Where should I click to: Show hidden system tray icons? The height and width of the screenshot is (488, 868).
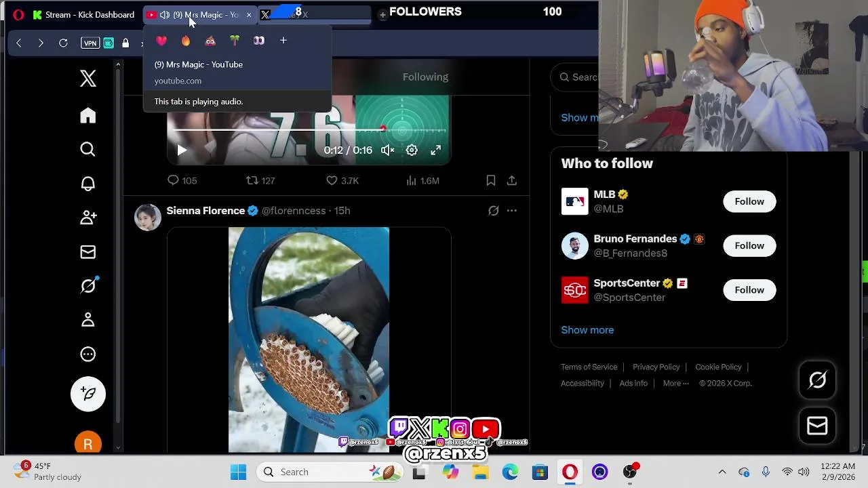coord(722,472)
